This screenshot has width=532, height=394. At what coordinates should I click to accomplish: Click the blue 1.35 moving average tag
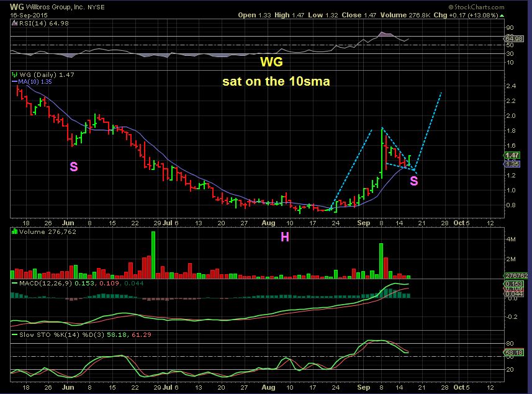[x=512, y=164]
